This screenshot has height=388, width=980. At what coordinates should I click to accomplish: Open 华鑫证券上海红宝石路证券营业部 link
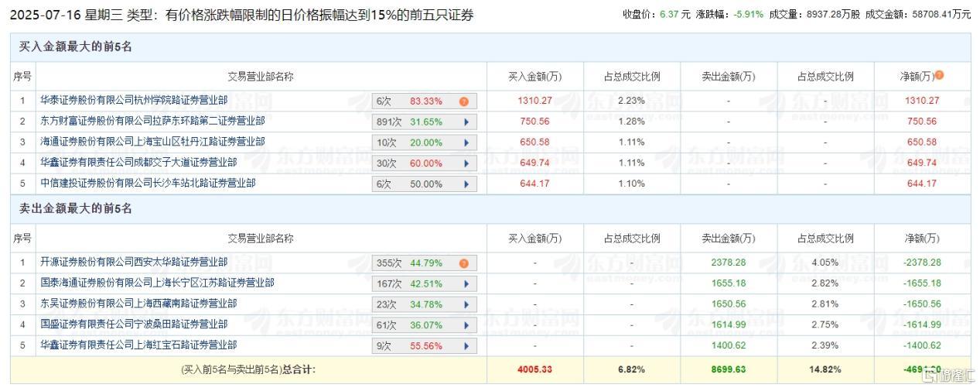[138, 345]
